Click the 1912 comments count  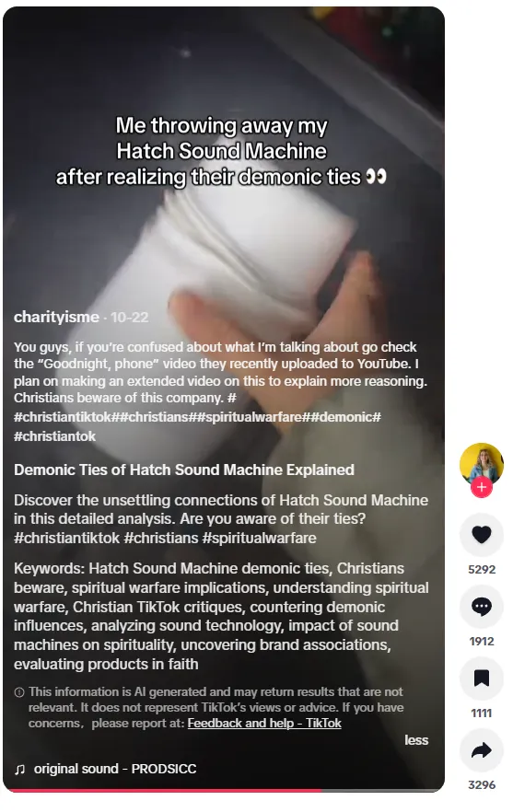click(482, 641)
